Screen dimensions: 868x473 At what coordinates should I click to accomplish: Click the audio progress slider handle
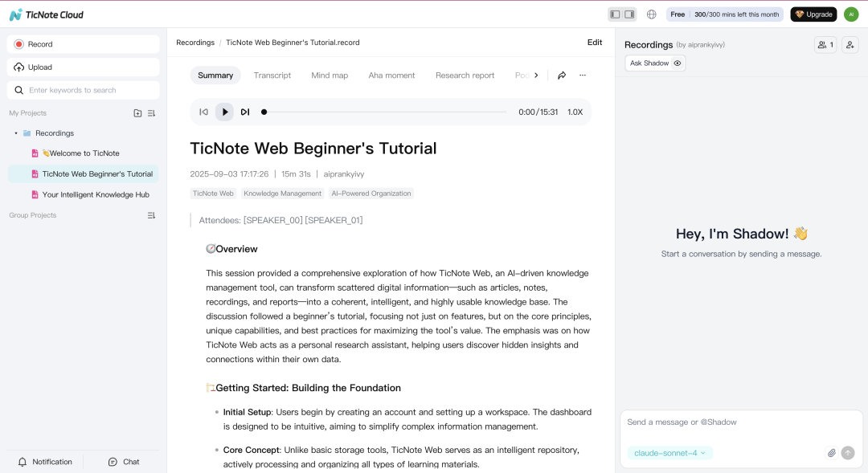[x=264, y=112]
